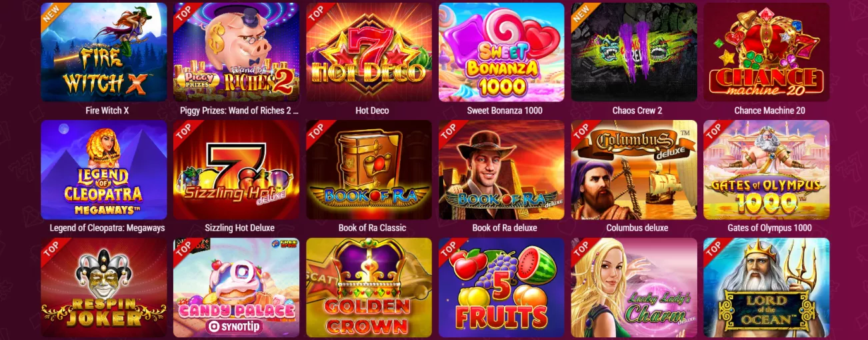Launch the Sizzling Hot Deluxe tile

(236, 170)
